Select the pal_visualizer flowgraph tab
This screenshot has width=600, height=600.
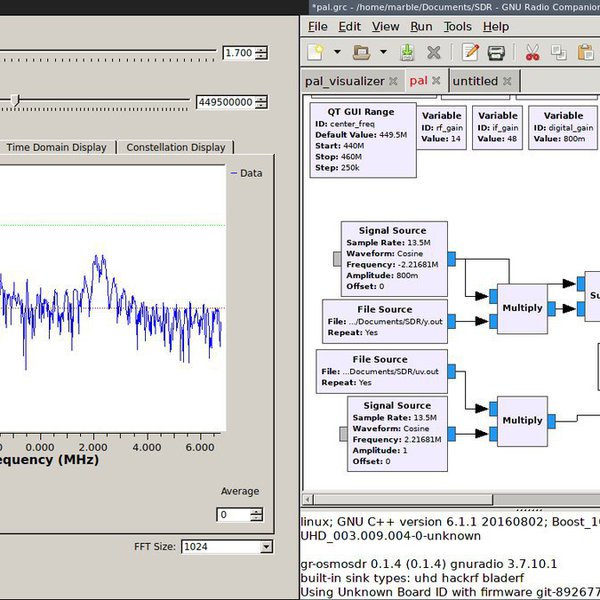point(344,81)
